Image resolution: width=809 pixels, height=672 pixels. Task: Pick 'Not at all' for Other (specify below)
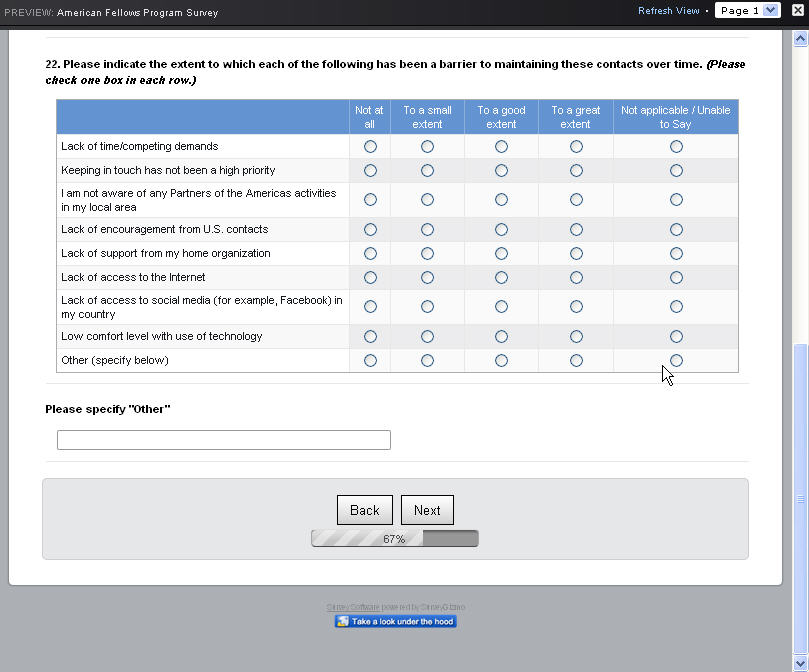pyautogui.click(x=370, y=360)
